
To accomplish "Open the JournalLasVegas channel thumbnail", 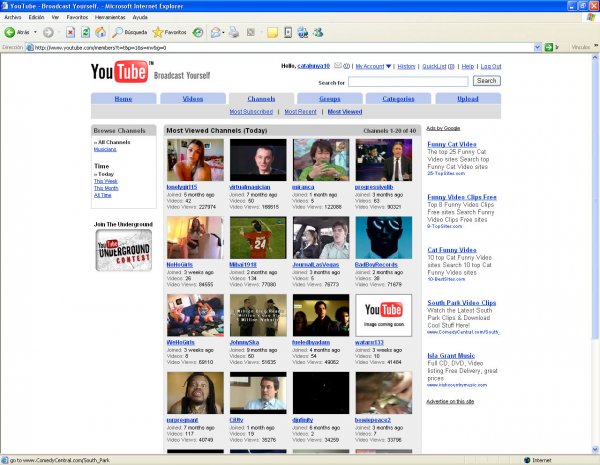I will (321, 237).
